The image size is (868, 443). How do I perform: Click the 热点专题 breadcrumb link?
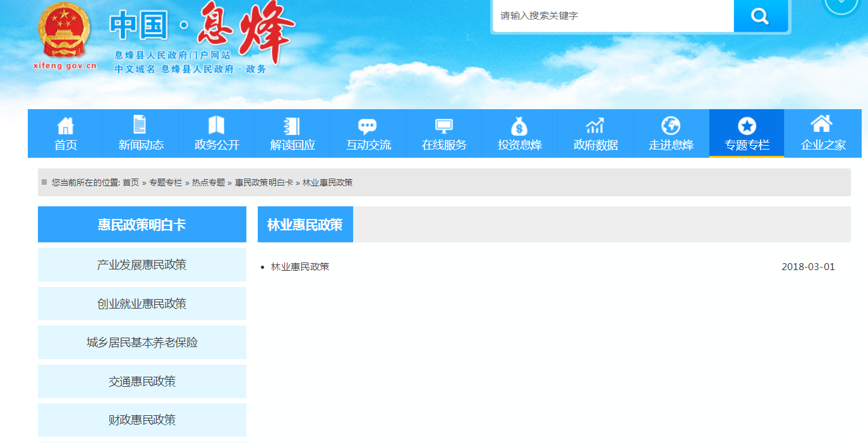click(x=208, y=182)
